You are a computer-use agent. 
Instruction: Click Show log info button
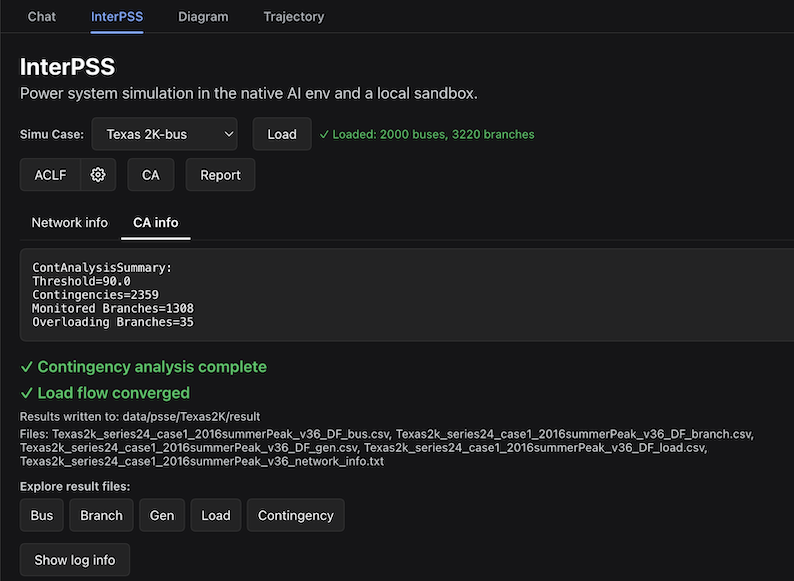click(75, 560)
